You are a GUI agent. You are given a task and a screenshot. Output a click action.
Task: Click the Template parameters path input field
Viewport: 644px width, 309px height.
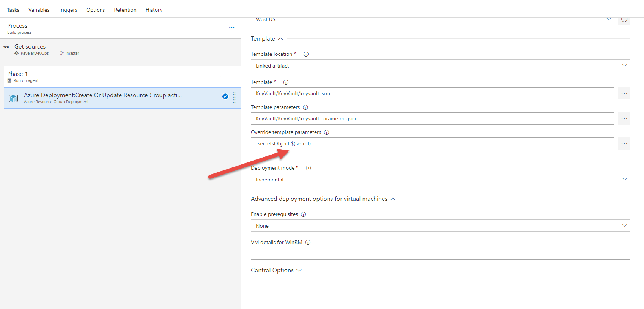click(x=433, y=118)
